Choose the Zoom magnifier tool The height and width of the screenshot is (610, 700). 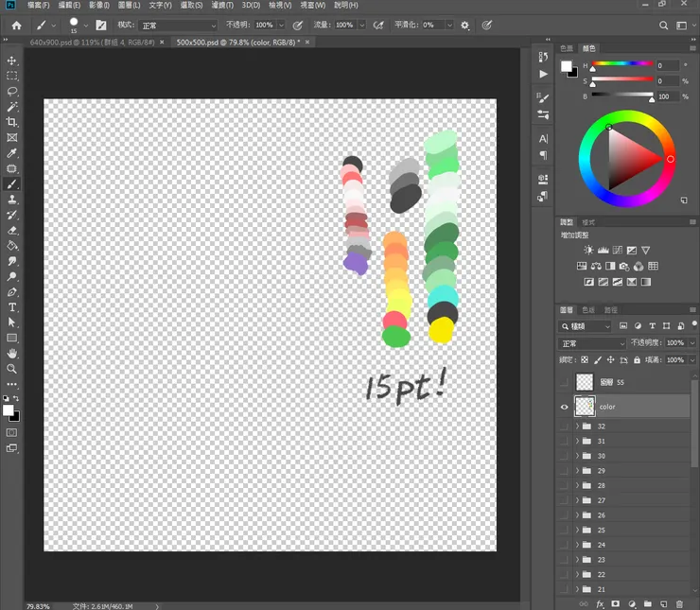[12, 369]
